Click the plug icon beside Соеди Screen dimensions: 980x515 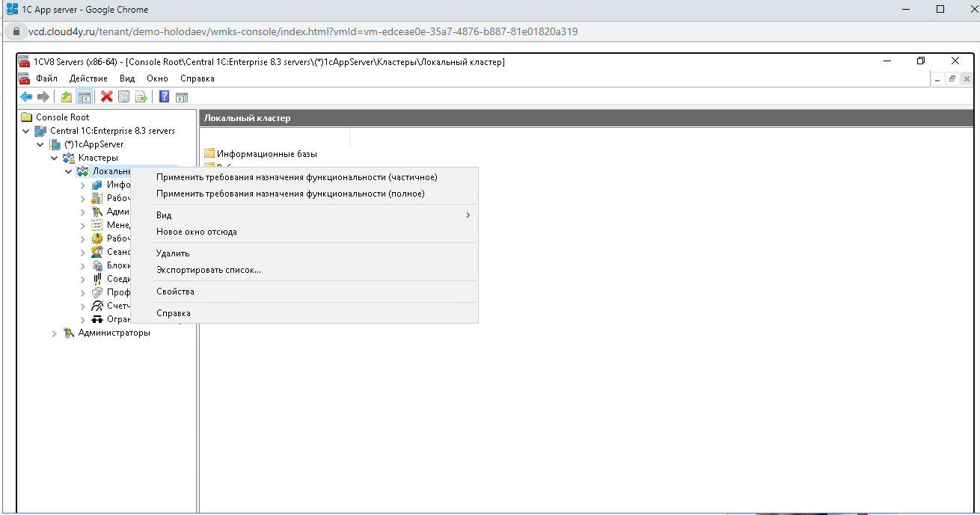pyautogui.click(x=97, y=279)
